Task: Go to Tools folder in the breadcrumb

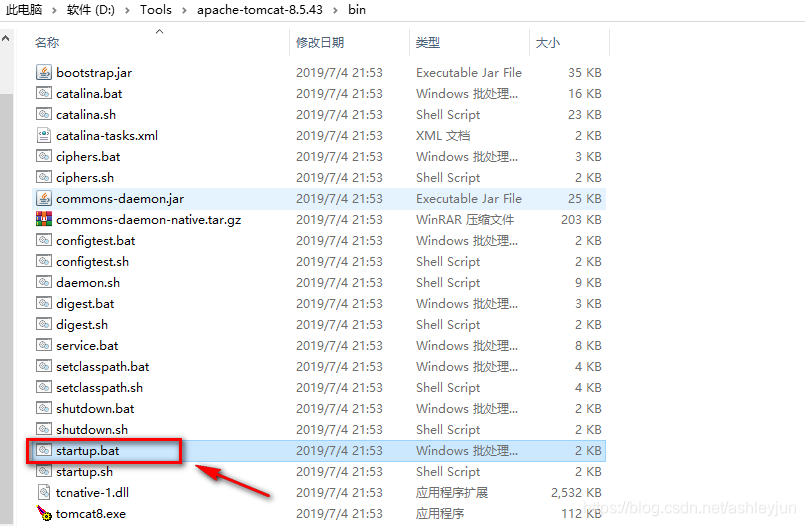Action: coord(156,10)
